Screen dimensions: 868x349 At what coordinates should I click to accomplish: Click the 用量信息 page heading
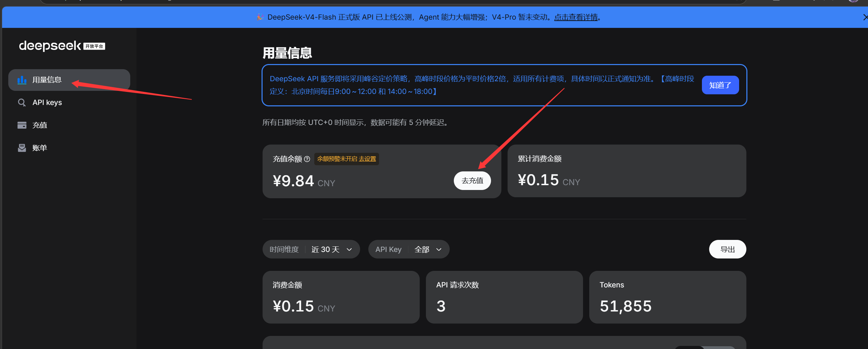(x=287, y=53)
